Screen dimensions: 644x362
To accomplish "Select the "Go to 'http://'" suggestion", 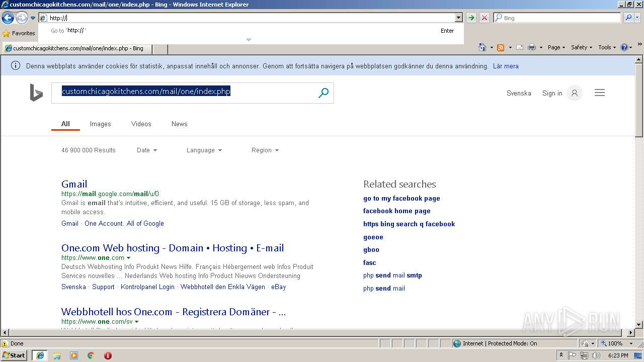I will (x=251, y=31).
